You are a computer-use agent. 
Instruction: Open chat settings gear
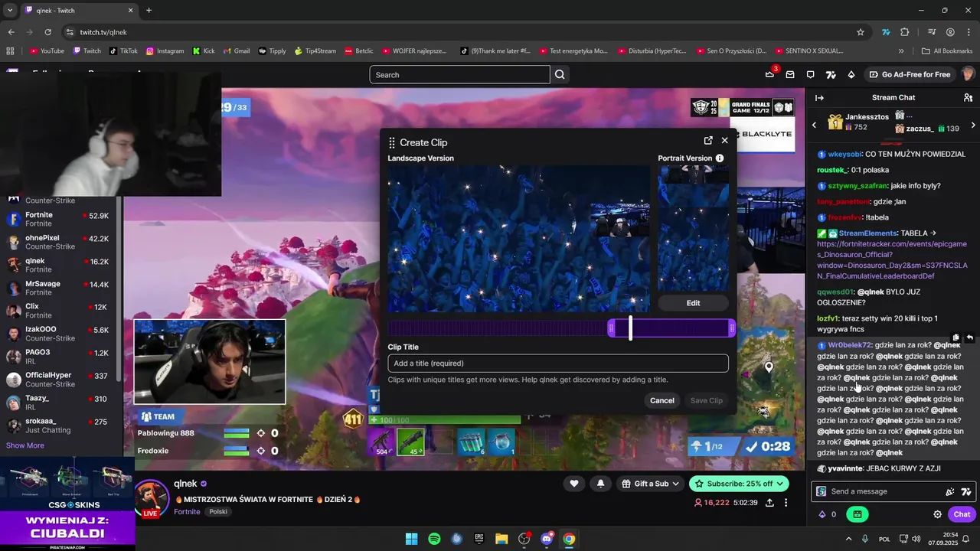(937, 514)
